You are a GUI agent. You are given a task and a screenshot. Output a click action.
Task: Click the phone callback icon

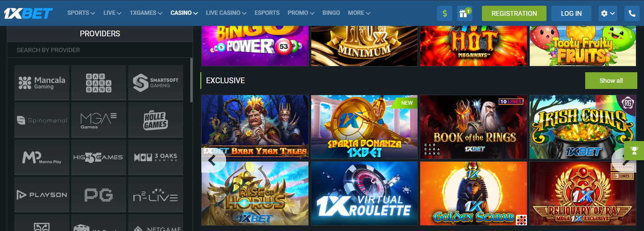pos(632,13)
